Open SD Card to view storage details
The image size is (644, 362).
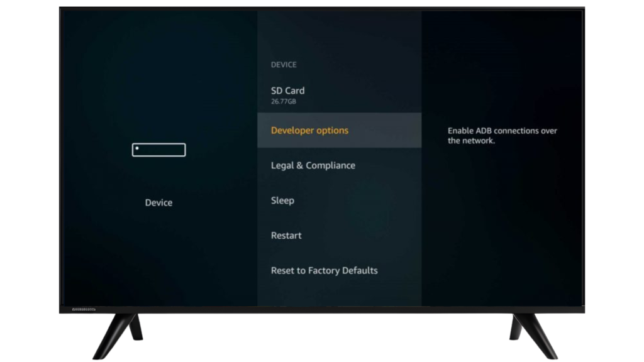coord(287,90)
